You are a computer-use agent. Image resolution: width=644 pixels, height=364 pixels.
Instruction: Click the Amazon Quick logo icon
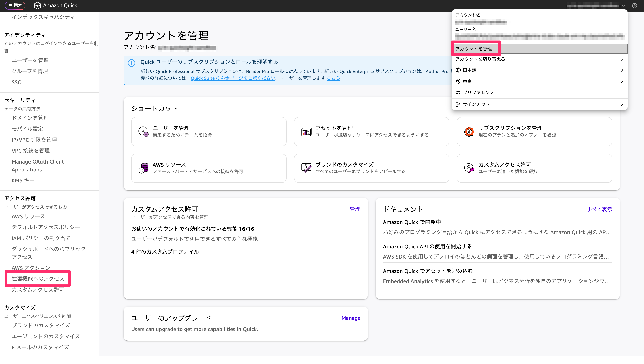pos(37,5)
